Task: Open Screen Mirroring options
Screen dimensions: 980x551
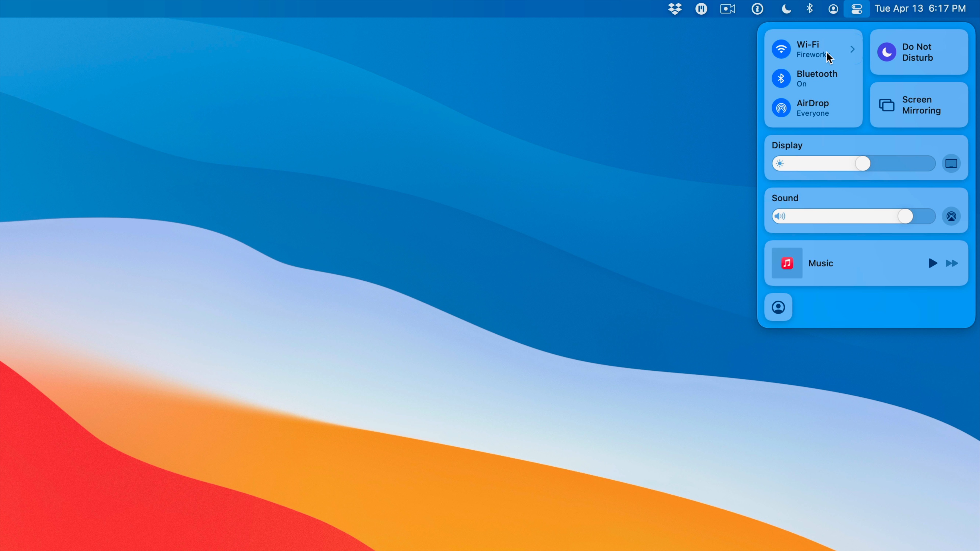Action: click(918, 105)
